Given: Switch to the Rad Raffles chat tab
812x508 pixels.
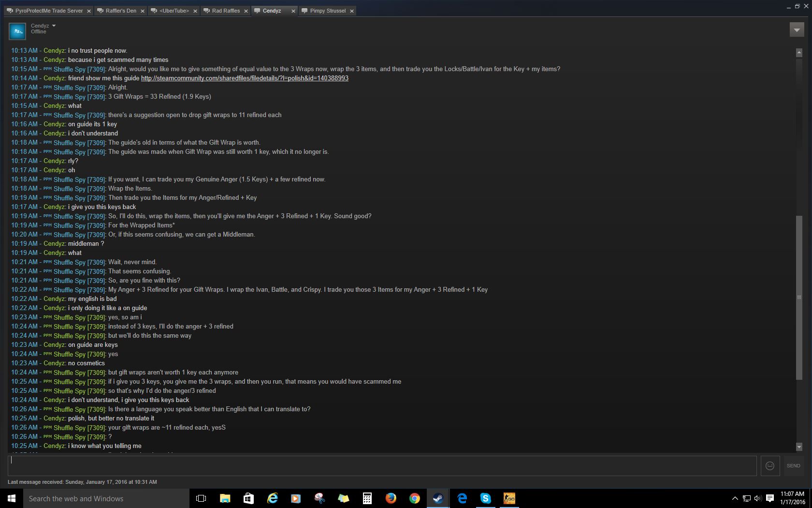Looking at the screenshot, I should click(x=226, y=11).
